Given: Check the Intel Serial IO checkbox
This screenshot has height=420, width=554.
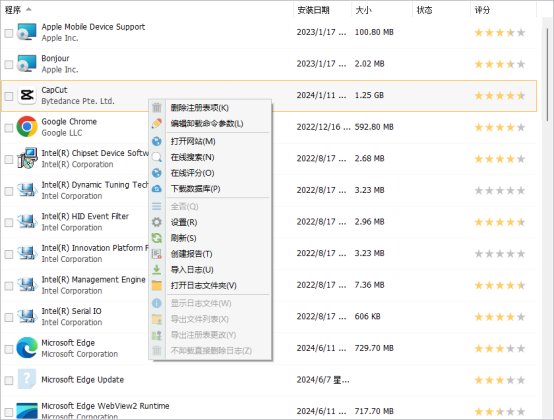Looking at the screenshot, I should (9, 317).
